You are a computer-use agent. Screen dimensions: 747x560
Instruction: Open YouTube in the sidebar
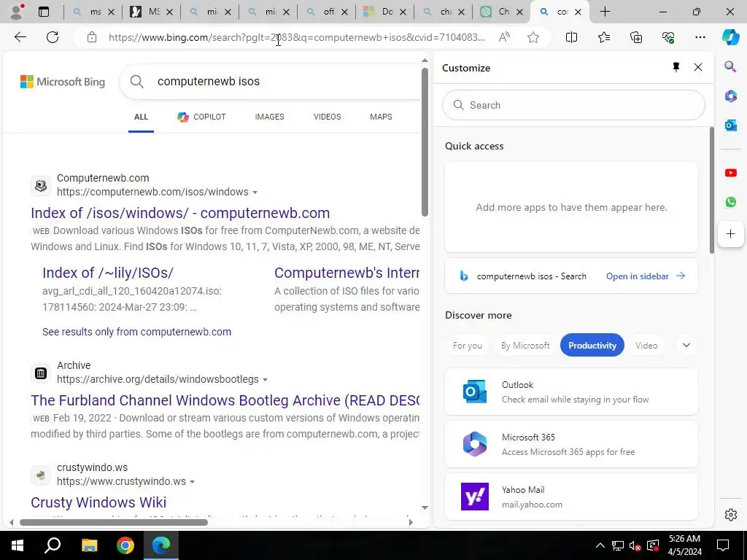point(730,173)
